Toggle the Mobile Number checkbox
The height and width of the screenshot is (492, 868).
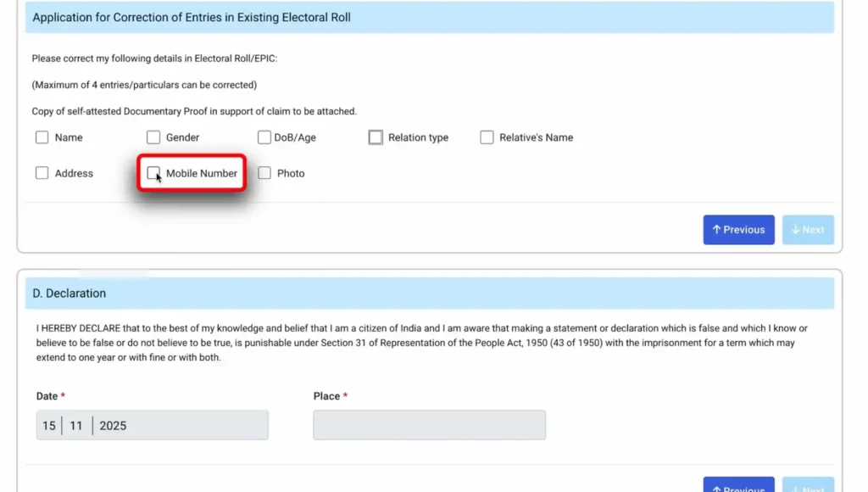153,173
